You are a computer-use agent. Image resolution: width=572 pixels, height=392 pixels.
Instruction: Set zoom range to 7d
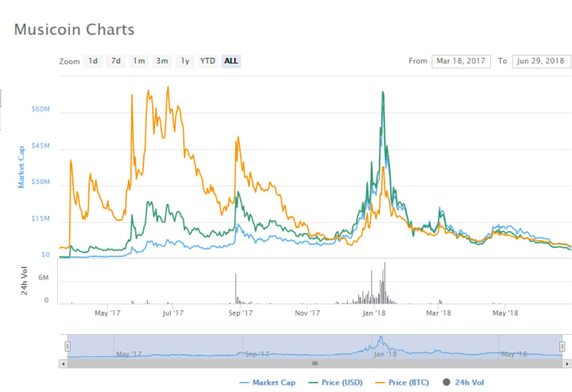[116, 61]
